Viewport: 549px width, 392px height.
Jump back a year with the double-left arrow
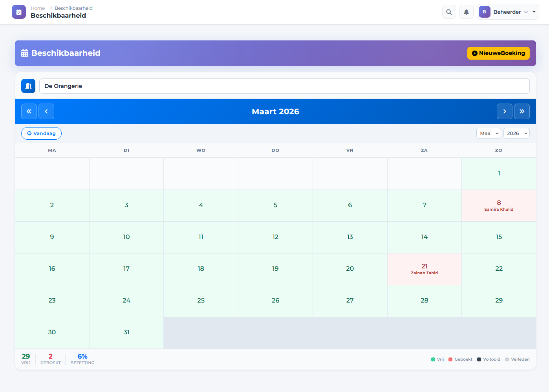coord(29,111)
